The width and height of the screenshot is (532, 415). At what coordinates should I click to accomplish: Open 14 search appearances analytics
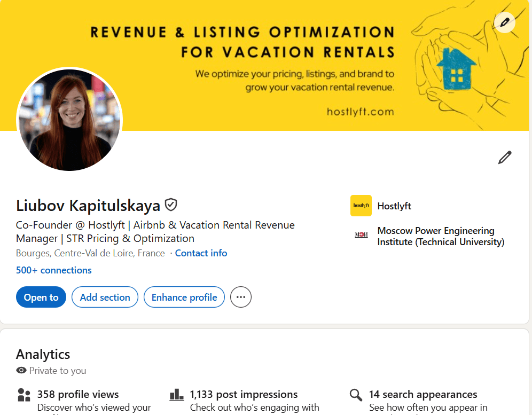click(423, 394)
